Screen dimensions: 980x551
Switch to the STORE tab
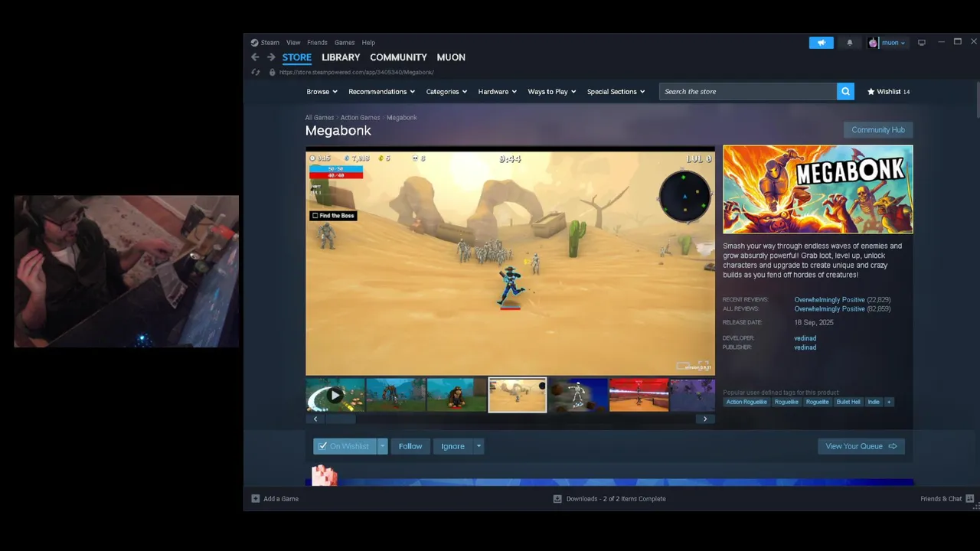297,57
